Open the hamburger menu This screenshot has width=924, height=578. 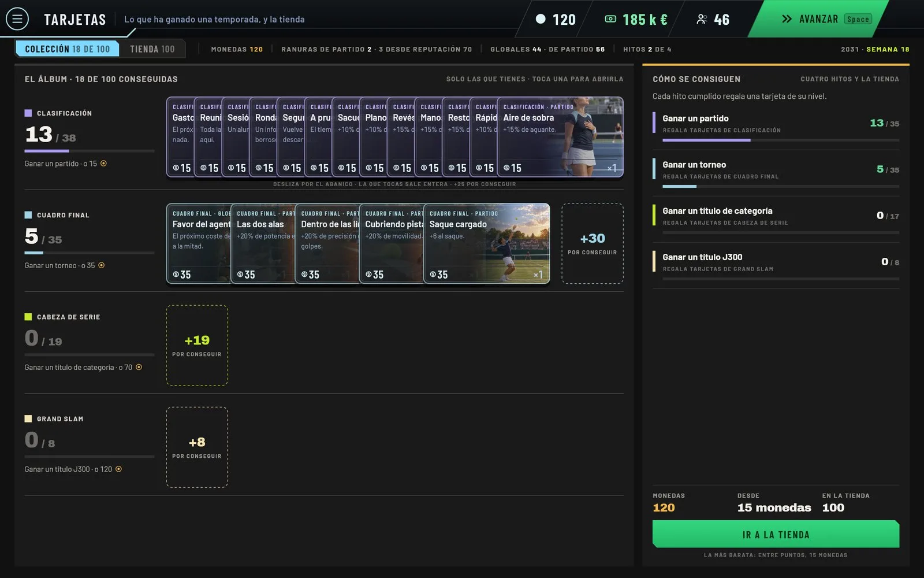pyautogui.click(x=17, y=19)
